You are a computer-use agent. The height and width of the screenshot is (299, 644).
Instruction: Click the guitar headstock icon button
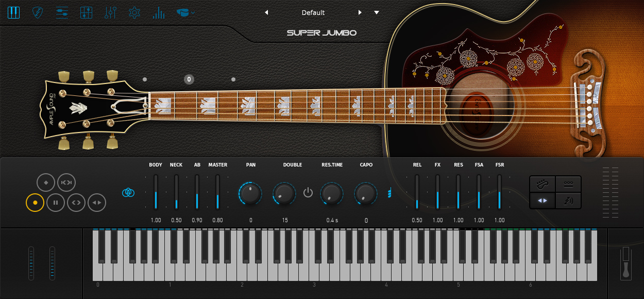(x=543, y=184)
